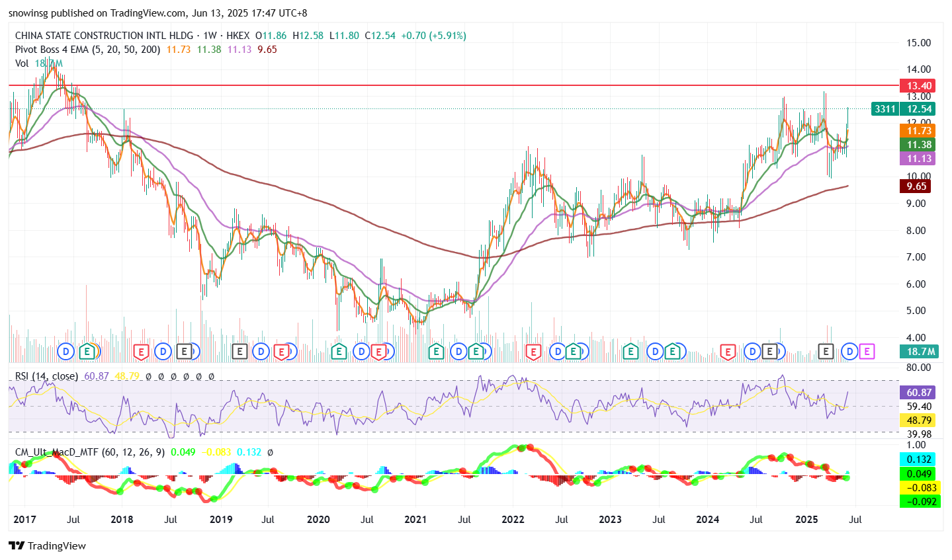Screen dimensions: 952x560
Task: Click the 2019 label on the time axis
Action: point(220,519)
